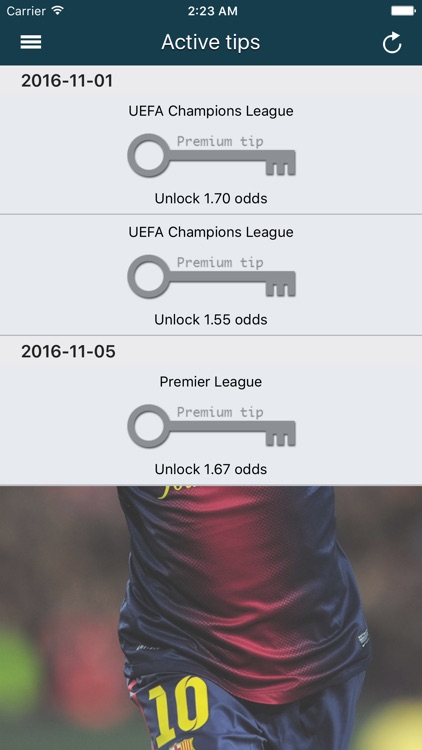Select Unlock 1.67 odds
This screenshot has height=750, width=422.
(x=211, y=469)
